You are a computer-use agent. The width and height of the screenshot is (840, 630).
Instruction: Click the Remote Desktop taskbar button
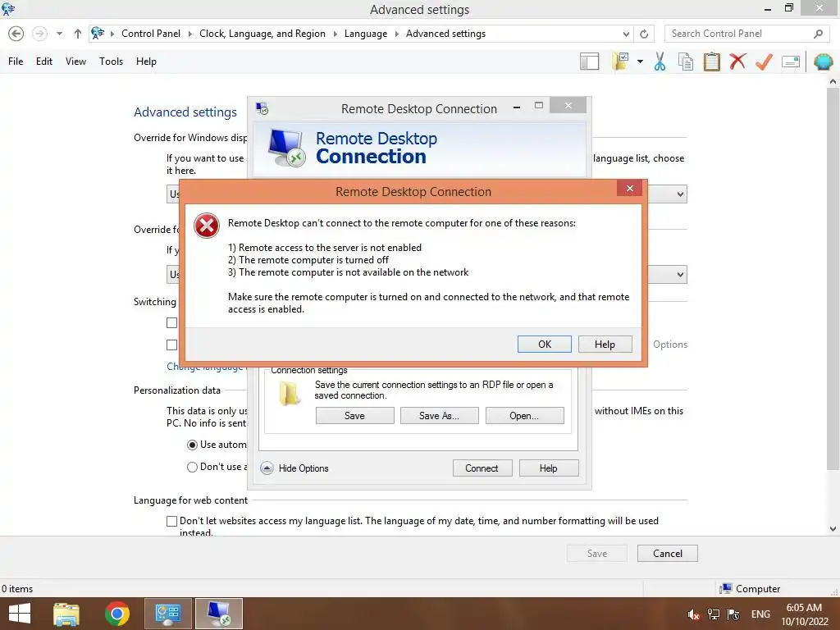tap(218, 614)
